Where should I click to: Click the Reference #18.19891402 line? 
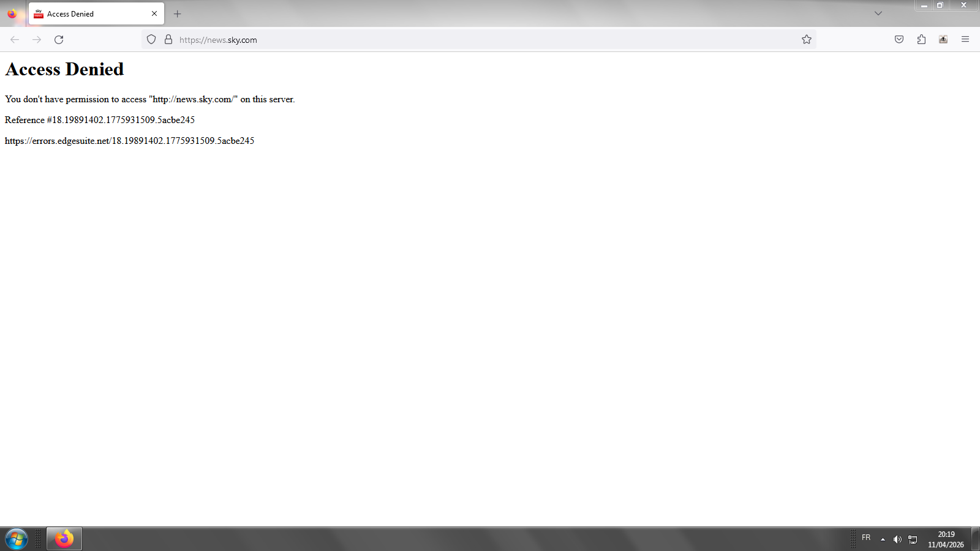click(x=100, y=120)
